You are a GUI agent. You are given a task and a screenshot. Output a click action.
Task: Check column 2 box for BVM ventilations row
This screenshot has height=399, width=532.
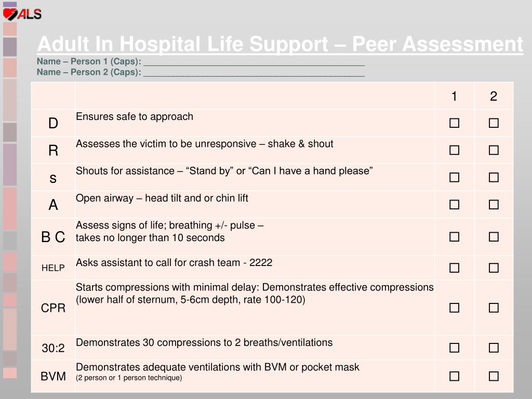tap(494, 376)
